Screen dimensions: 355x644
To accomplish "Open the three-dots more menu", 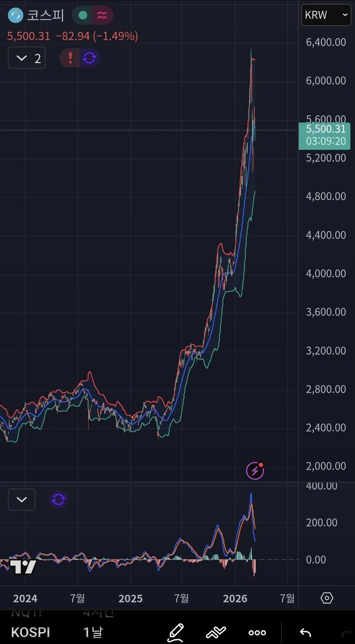I will click(257, 633).
